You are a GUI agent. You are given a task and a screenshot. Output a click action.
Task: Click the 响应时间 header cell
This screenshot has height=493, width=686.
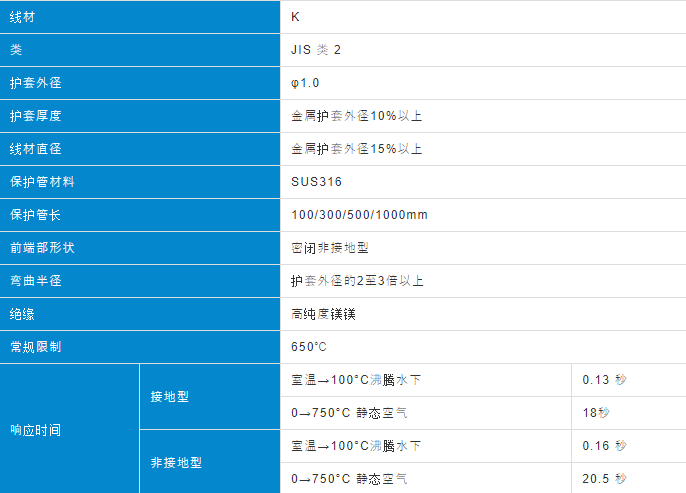(x=35, y=429)
